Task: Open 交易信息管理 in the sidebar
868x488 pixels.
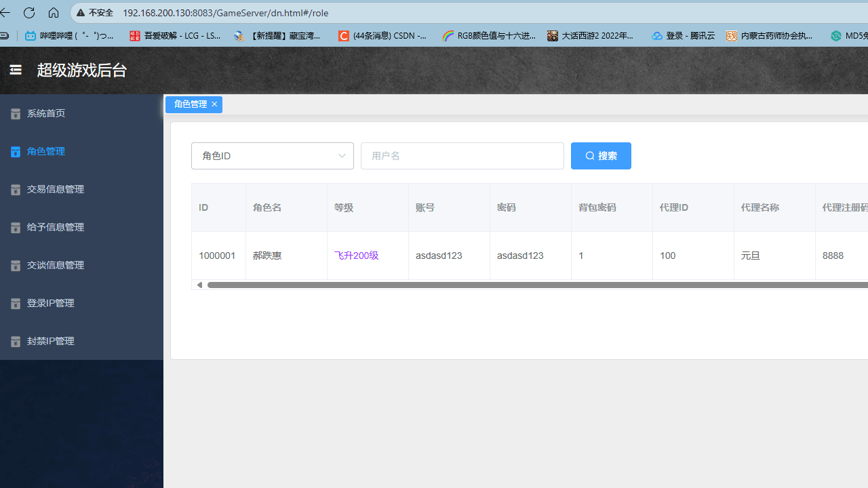Action: pyautogui.click(x=55, y=189)
